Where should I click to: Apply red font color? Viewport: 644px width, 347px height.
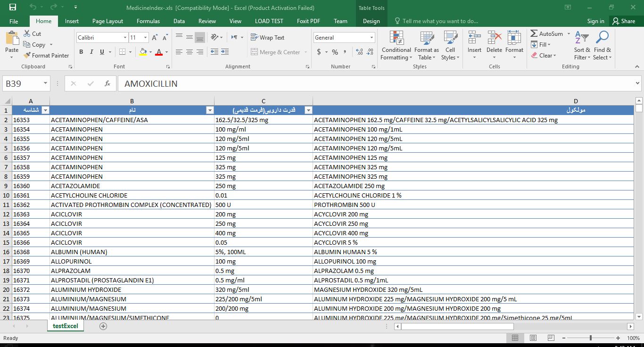pos(158,52)
